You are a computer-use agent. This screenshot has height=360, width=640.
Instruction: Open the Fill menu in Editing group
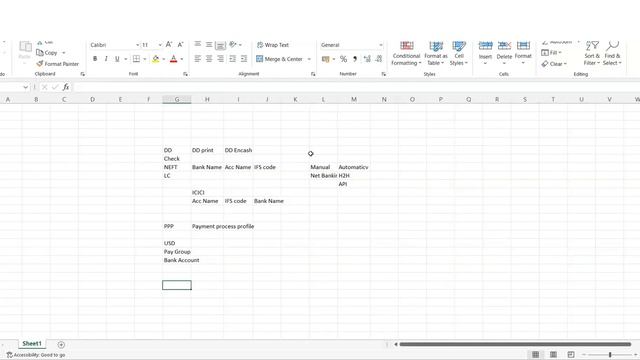pos(551,53)
